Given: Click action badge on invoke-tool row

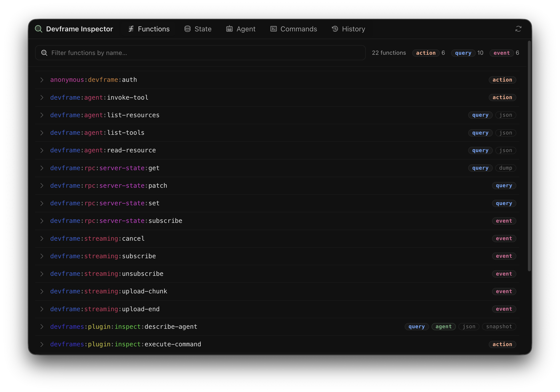Looking at the screenshot, I should (502, 97).
